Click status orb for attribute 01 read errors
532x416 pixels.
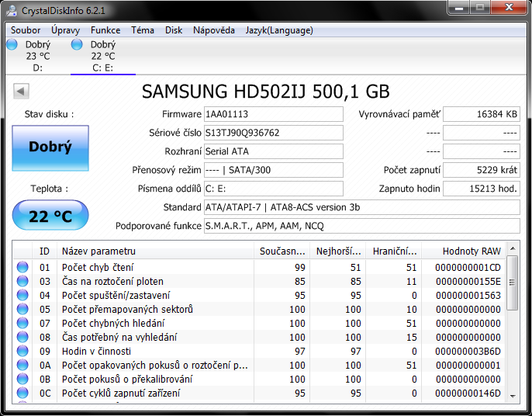coord(22,268)
